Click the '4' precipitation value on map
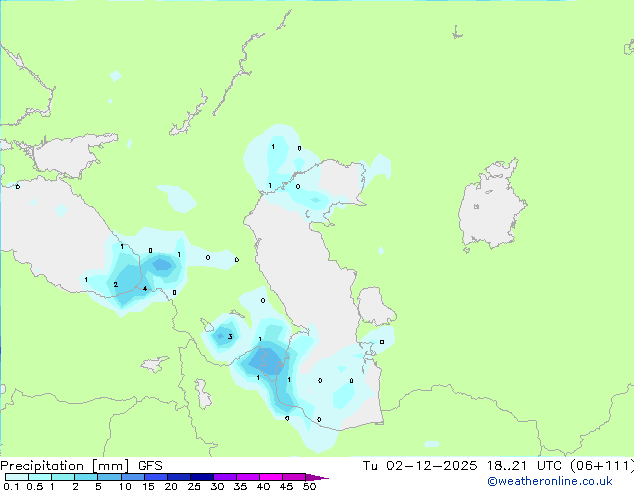Viewport: 634px width, 490px height. point(145,289)
